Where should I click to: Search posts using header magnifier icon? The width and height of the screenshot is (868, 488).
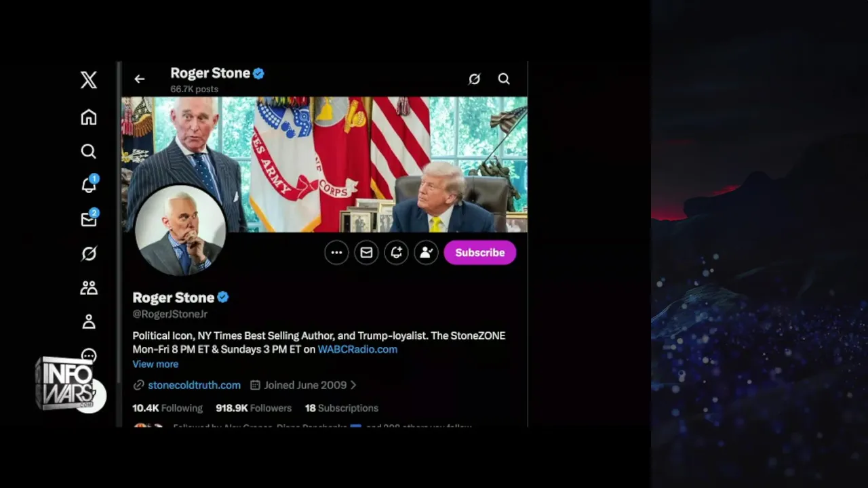(504, 79)
